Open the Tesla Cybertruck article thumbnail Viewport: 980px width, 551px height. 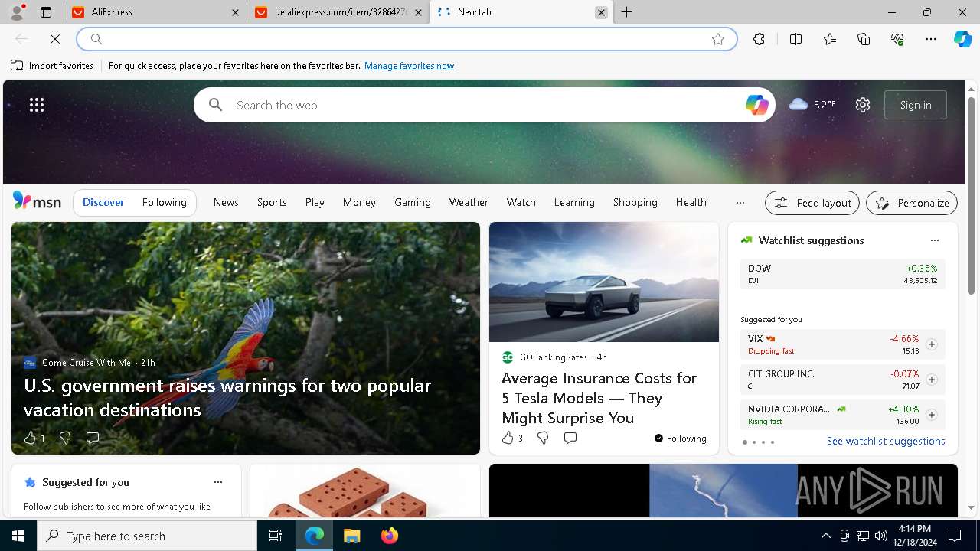click(604, 282)
